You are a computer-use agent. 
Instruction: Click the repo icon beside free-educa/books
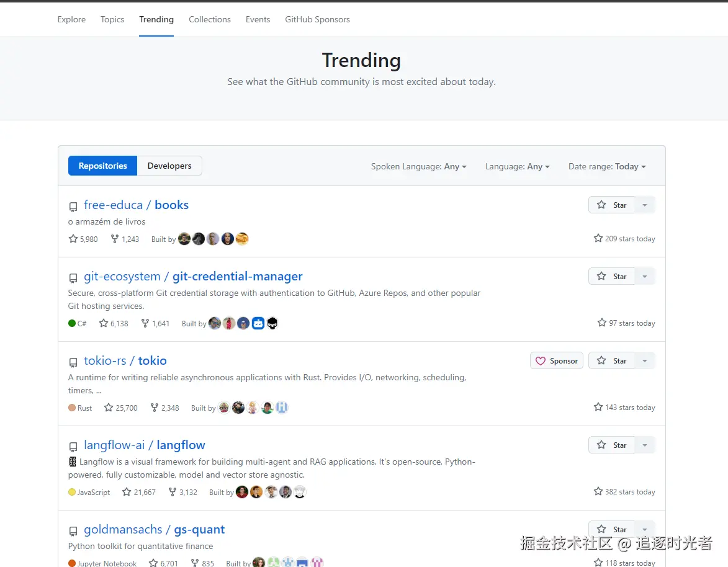[x=73, y=207]
